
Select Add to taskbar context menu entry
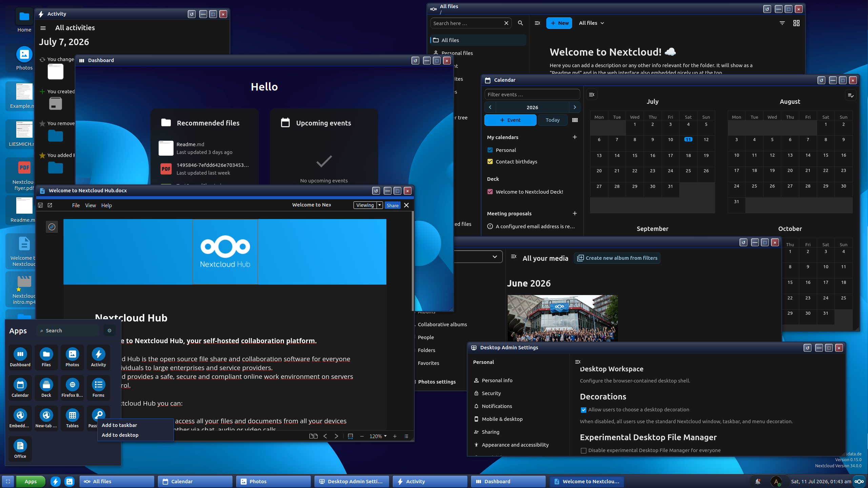click(136, 425)
